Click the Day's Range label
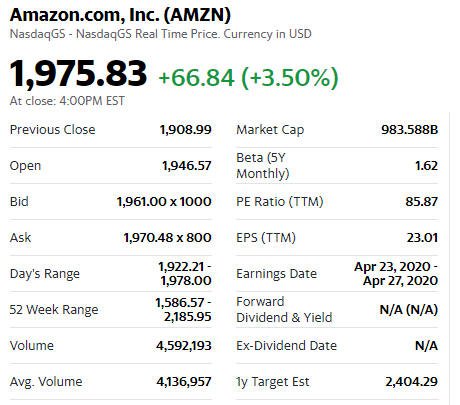Screen dimensions: 460x405 click(x=45, y=274)
